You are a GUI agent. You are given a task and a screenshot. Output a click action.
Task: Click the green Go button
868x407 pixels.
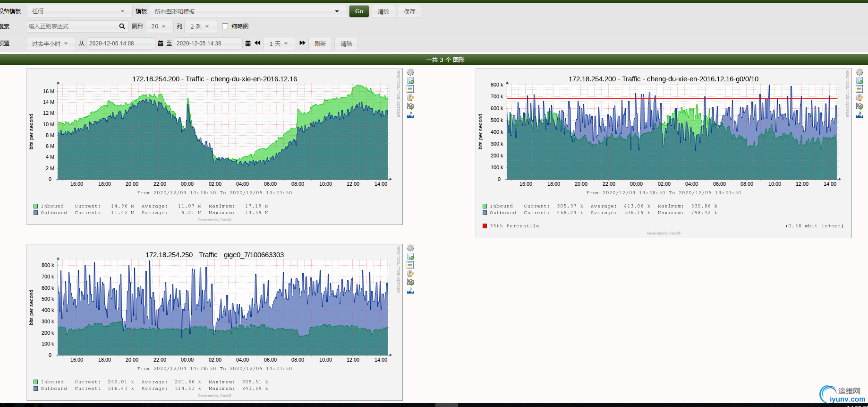(x=359, y=11)
